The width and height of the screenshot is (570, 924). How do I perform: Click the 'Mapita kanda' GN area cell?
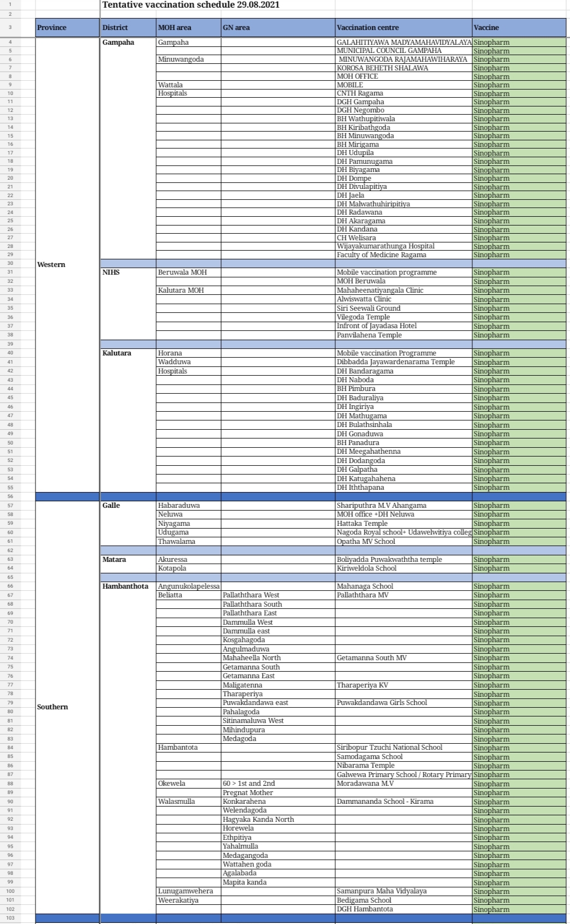click(x=278, y=882)
